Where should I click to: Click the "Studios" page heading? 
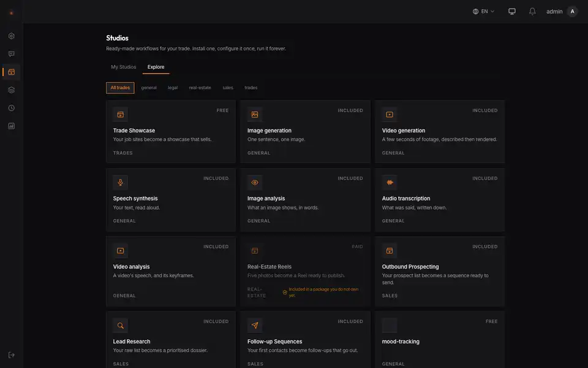click(117, 38)
